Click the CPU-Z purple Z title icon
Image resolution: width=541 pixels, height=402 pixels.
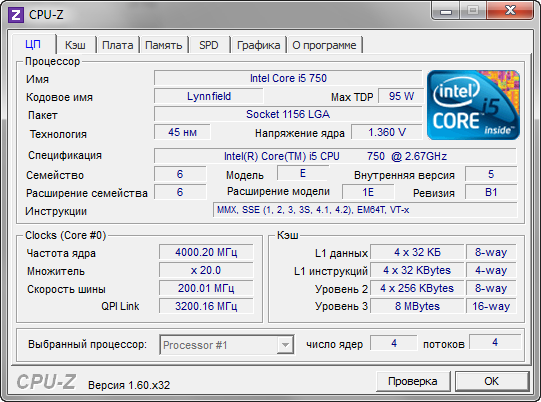coord(16,15)
